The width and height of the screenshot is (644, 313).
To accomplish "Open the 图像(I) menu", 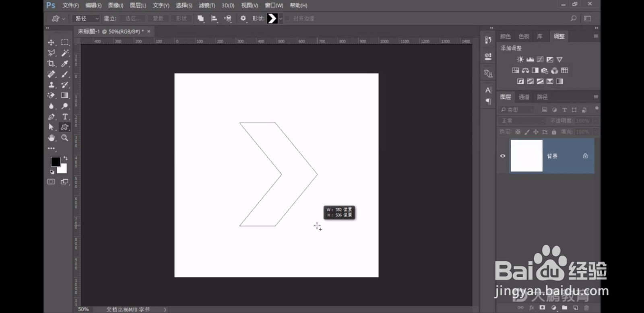I will click(116, 5).
